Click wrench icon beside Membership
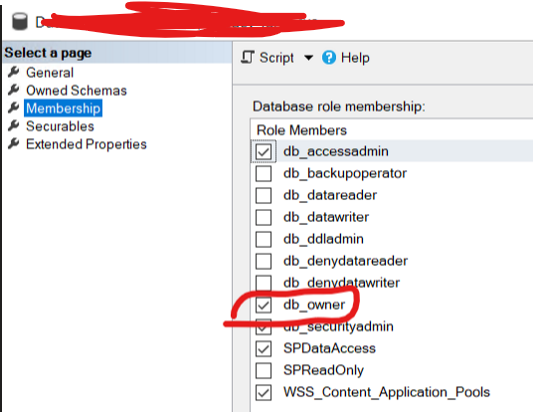Image resolution: width=533 pixels, height=412 pixels. click(14, 108)
